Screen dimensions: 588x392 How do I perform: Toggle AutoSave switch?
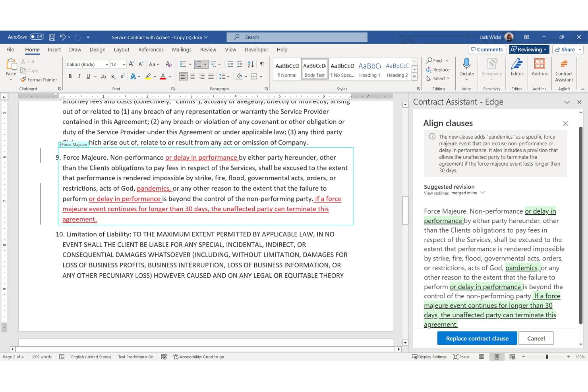coord(37,37)
